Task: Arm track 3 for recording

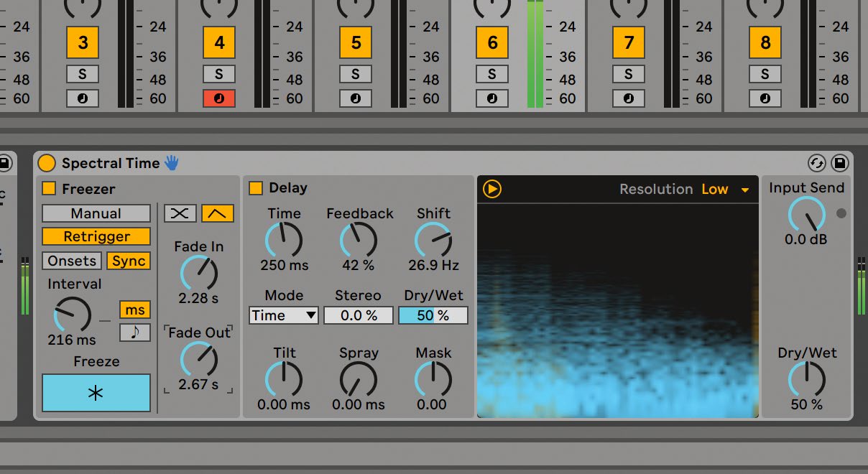Action: pos(83,98)
